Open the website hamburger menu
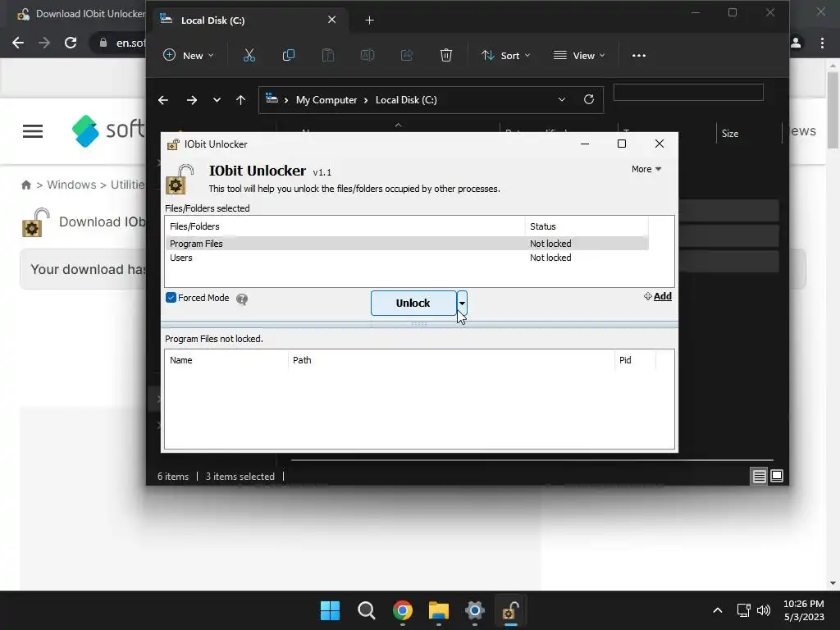This screenshot has height=630, width=840. click(x=33, y=131)
